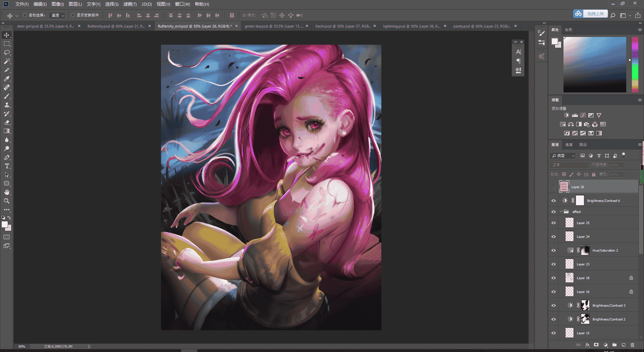Viewport: 644px width, 352px height.
Task: Open the layer filter type dropdown
Action: (563, 156)
